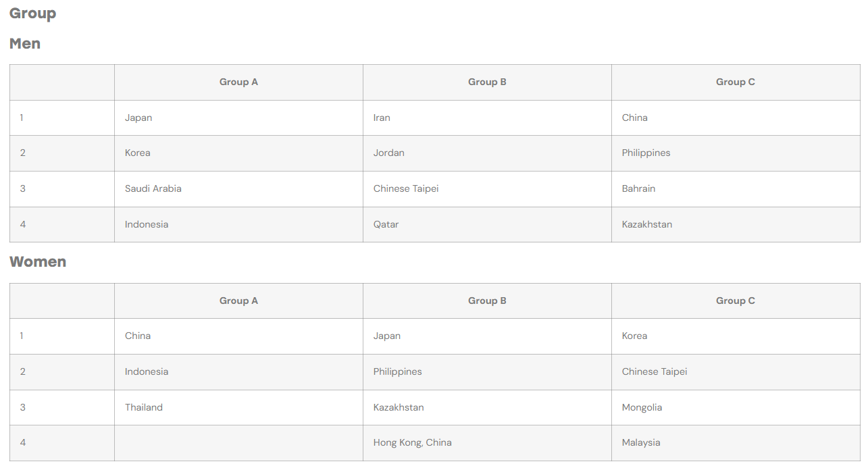868x468 pixels.
Task: Click the Women section heading
Action: pos(38,262)
